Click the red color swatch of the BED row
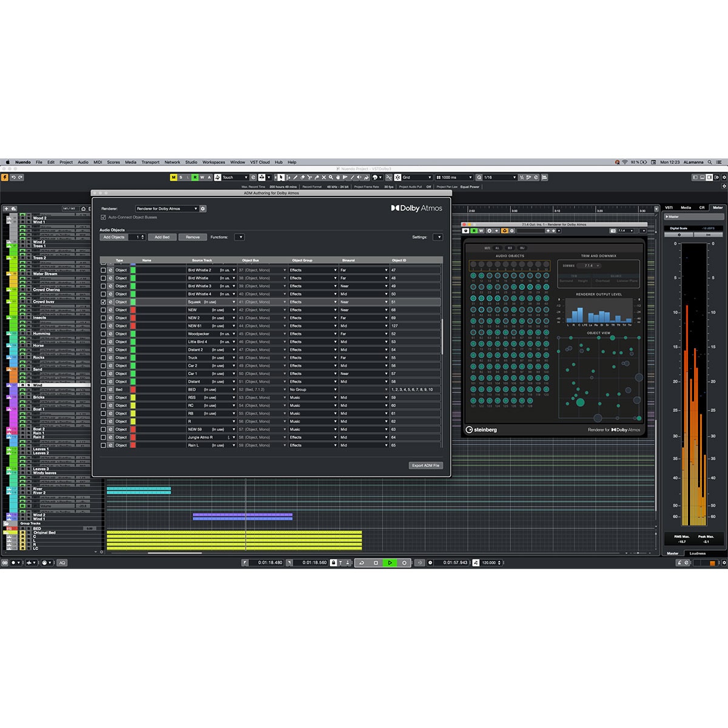728x728 pixels. pyautogui.click(x=133, y=389)
